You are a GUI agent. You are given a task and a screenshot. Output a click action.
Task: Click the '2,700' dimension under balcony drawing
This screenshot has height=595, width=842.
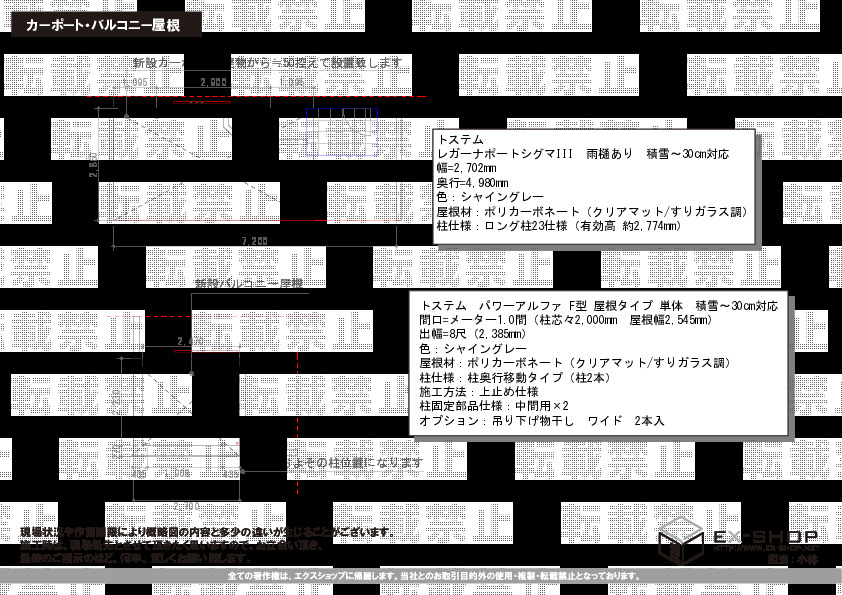click(186, 506)
